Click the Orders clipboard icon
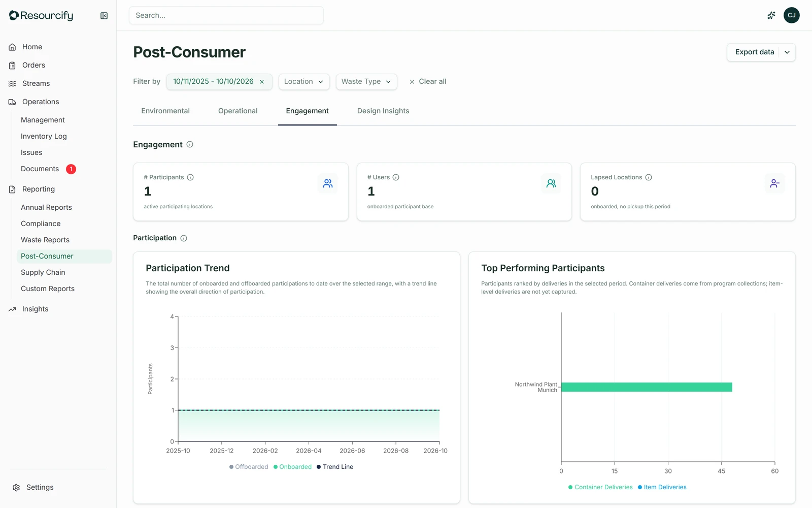812x508 pixels. click(x=12, y=65)
